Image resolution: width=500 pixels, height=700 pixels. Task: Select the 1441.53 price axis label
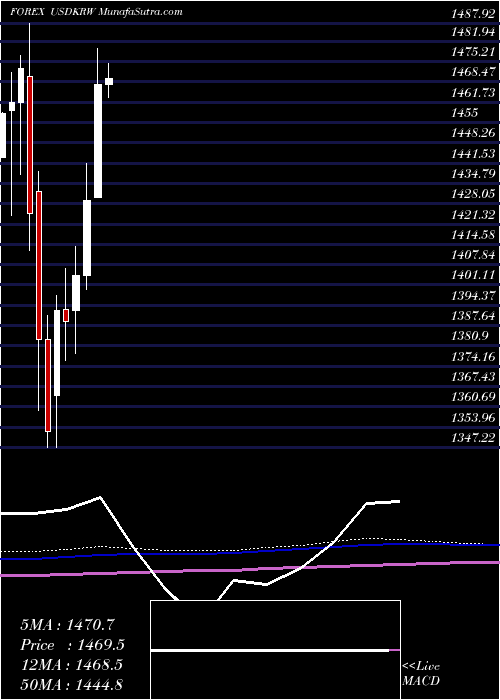point(473,154)
